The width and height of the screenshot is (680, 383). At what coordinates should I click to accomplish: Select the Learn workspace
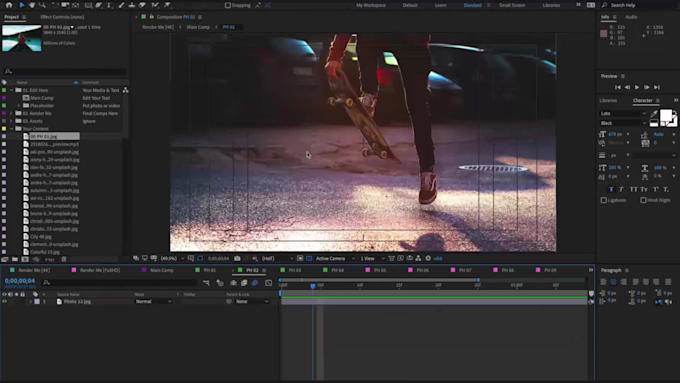440,5
